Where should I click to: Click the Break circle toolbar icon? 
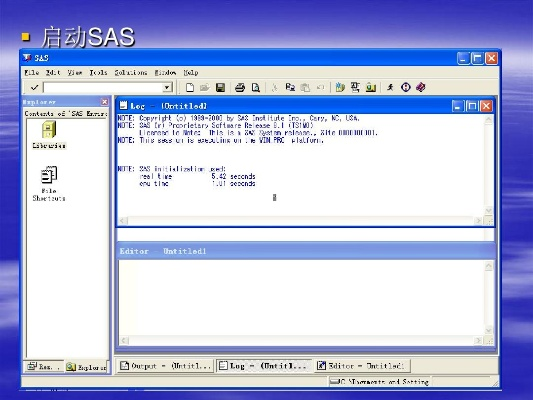(406, 87)
